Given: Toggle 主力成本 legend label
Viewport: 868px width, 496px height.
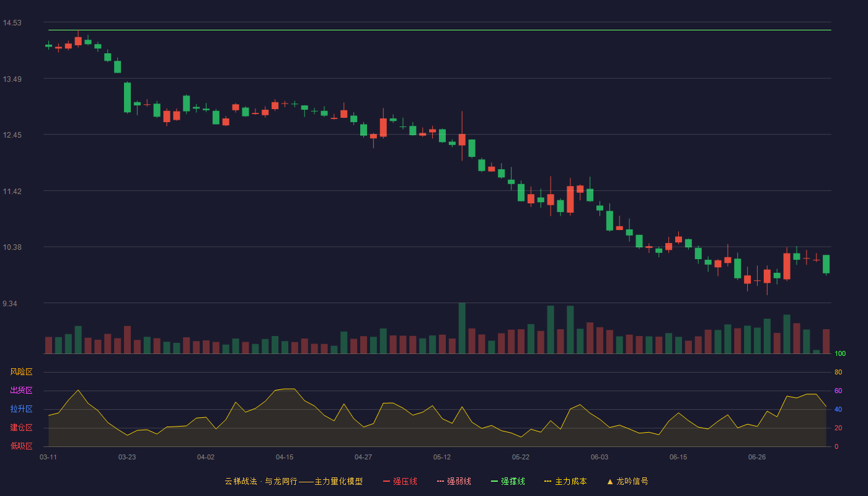Looking at the screenshot, I should (571, 481).
